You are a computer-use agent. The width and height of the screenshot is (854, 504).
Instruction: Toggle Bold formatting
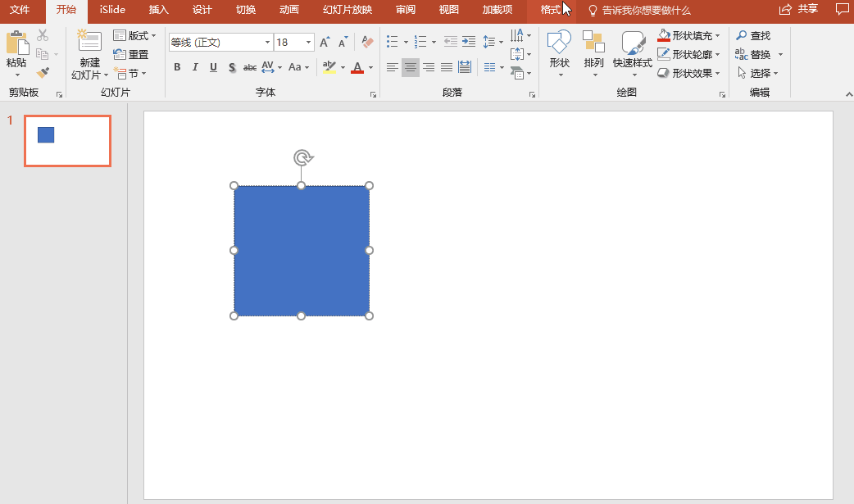(177, 67)
